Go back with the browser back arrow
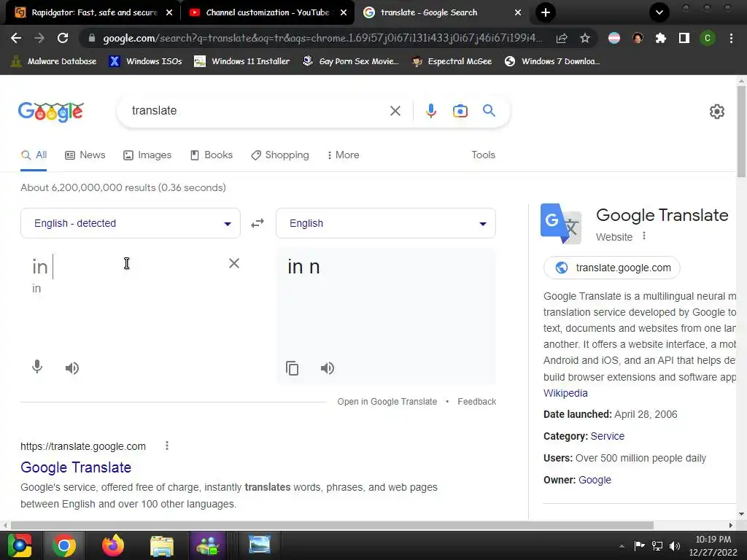 pos(16,38)
